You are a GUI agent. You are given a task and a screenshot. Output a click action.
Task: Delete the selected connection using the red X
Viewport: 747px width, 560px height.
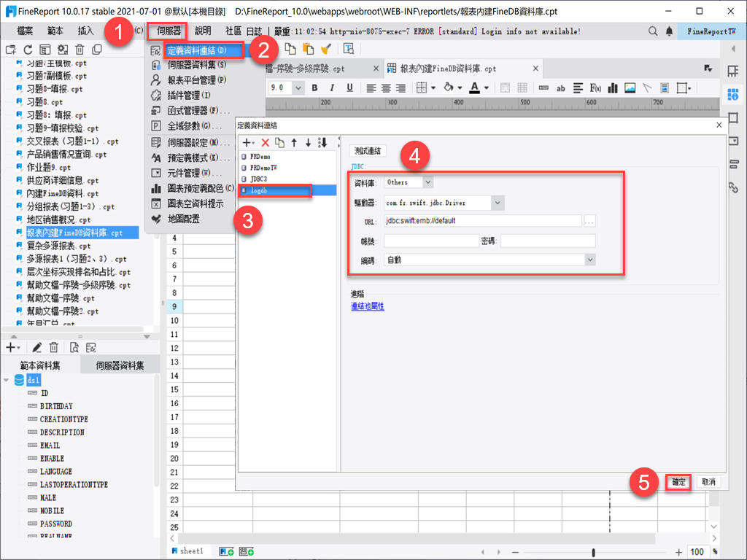(x=265, y=143)
